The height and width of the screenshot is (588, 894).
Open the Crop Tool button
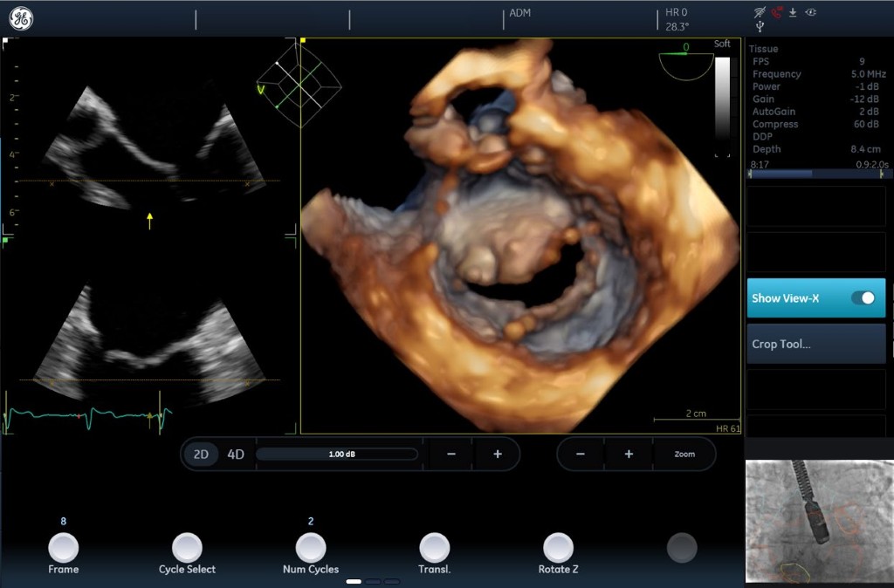coord(815,344)
